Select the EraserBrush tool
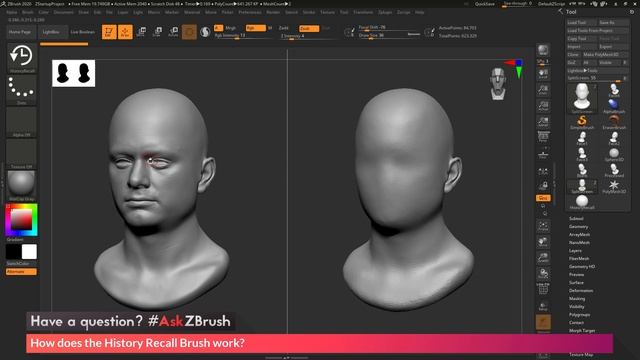 (614, 122)
